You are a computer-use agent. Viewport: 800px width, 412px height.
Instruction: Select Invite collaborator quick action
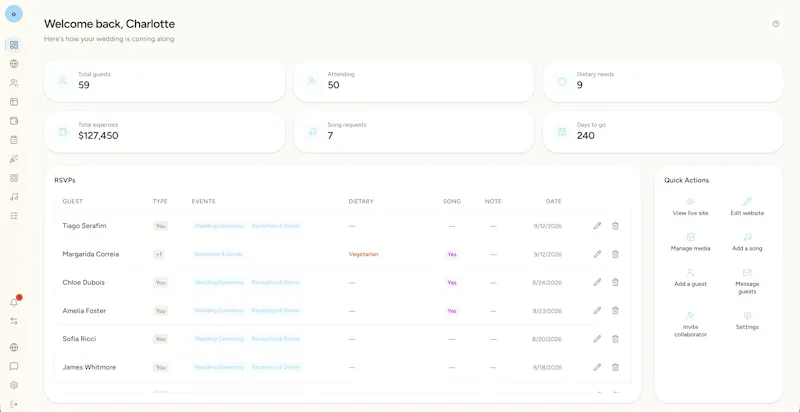click(x=690, y=325)
